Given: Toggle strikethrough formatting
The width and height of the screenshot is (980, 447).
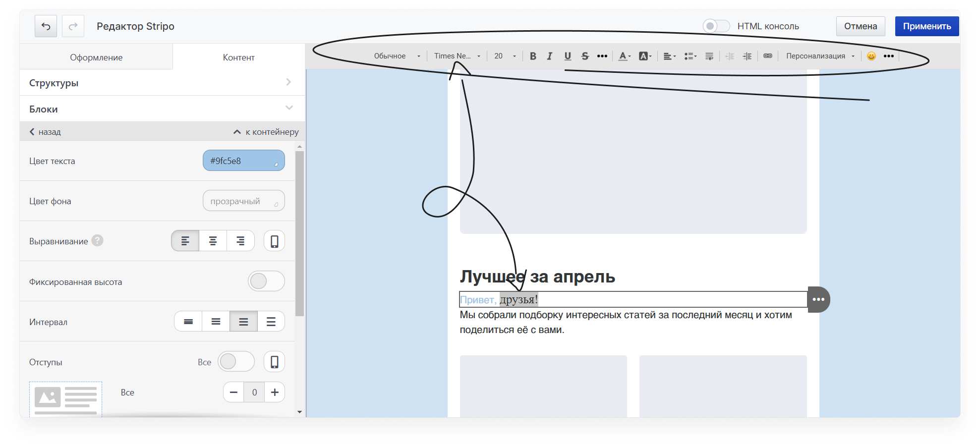Looking at the screenshot, I should coord(585,56).
